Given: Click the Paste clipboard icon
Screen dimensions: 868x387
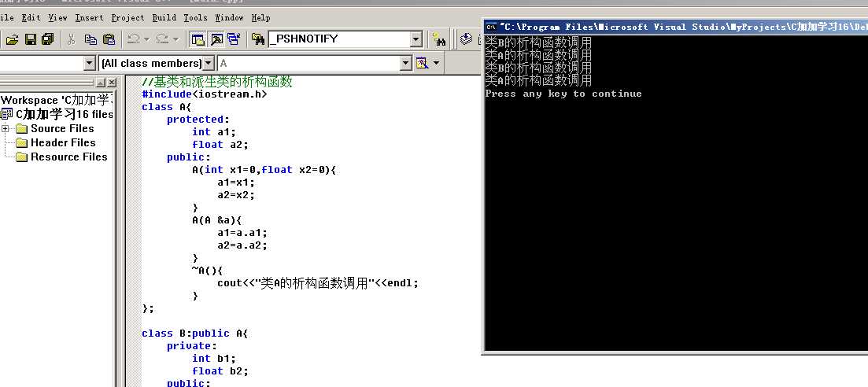Looking at the screenshot, I should [109, 39].
